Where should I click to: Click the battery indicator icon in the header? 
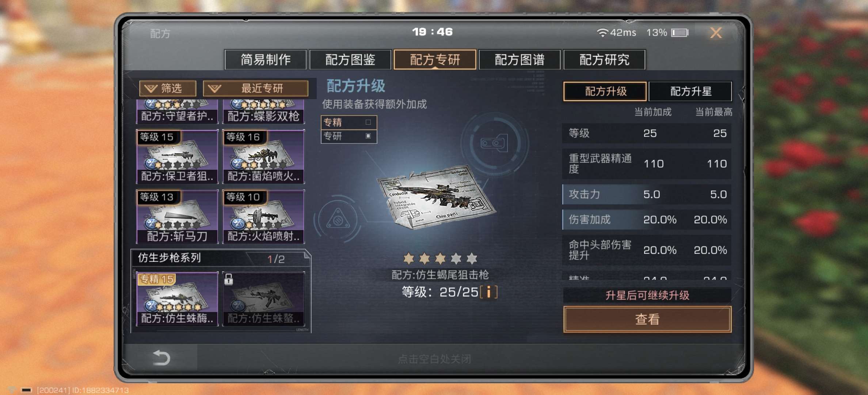click(680, 33)
